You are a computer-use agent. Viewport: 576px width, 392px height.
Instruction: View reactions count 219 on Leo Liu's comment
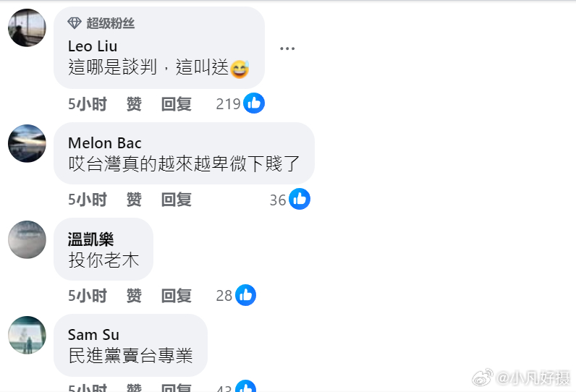228,104
